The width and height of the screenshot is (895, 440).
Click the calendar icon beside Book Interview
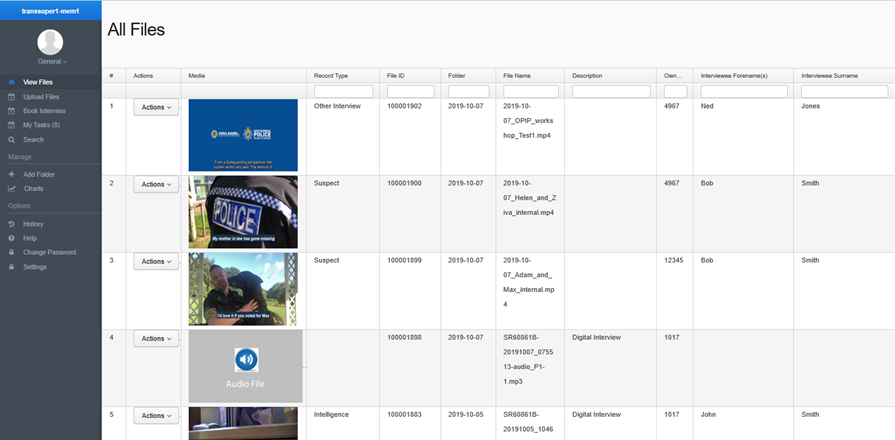pyautogui.click(x=11, y=111)
